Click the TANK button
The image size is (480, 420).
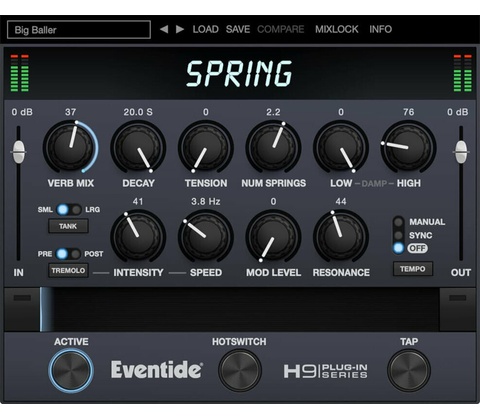pyautogui.click(x=68, y=226)
